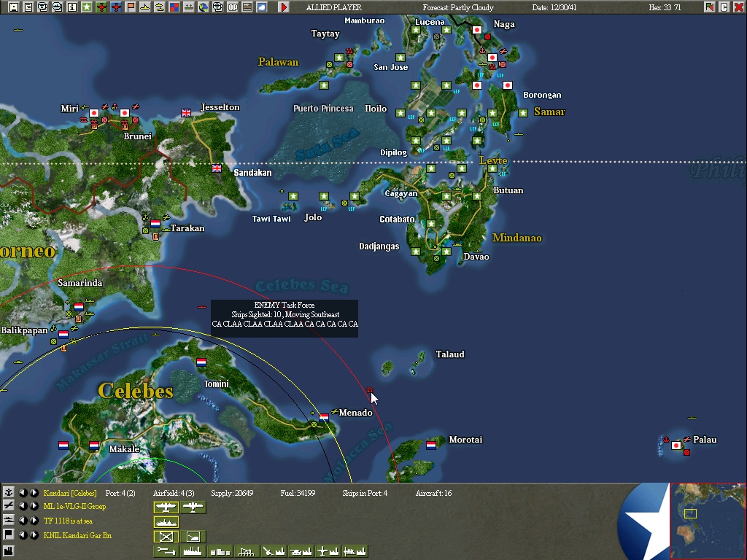Previous base arrow beside Kendari

[23, 493]
